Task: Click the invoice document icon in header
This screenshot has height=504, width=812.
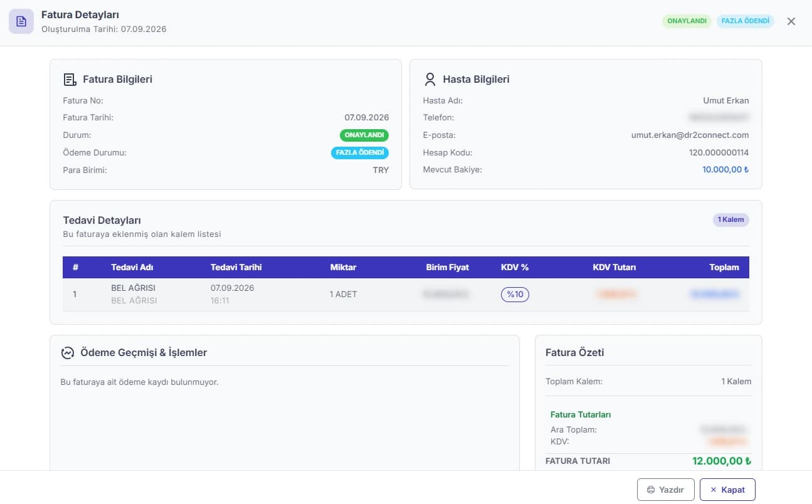Action: 21,21
